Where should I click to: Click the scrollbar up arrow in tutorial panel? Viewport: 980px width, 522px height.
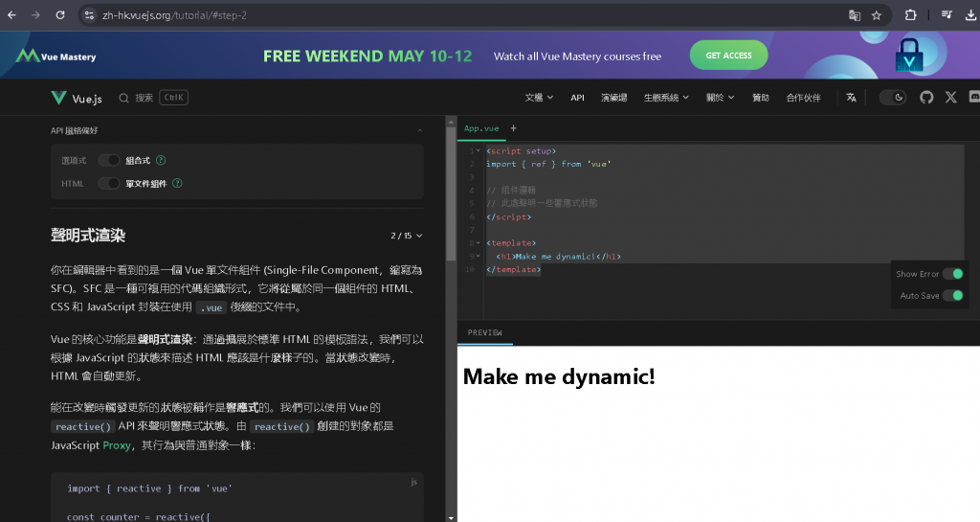pos(451,121)
